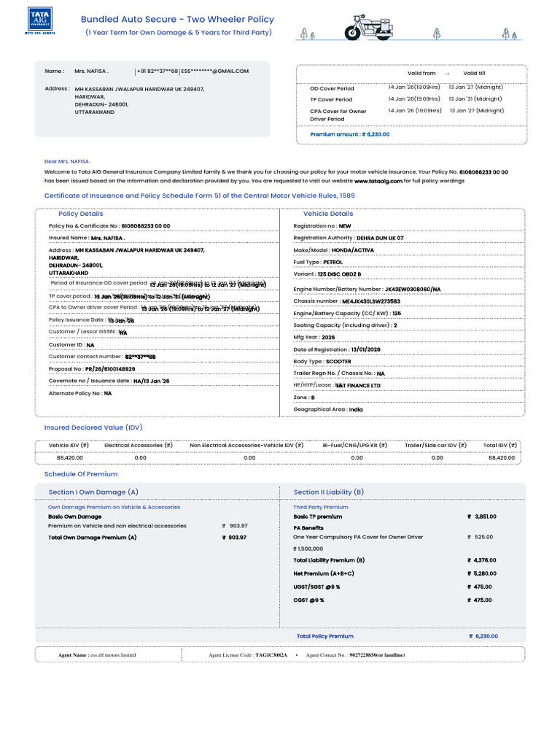Click HP/HYP/Lease 'L&T FINANCE LTD'
The height and width of the screenshot is (747, 560).
[x=357, y=385]
